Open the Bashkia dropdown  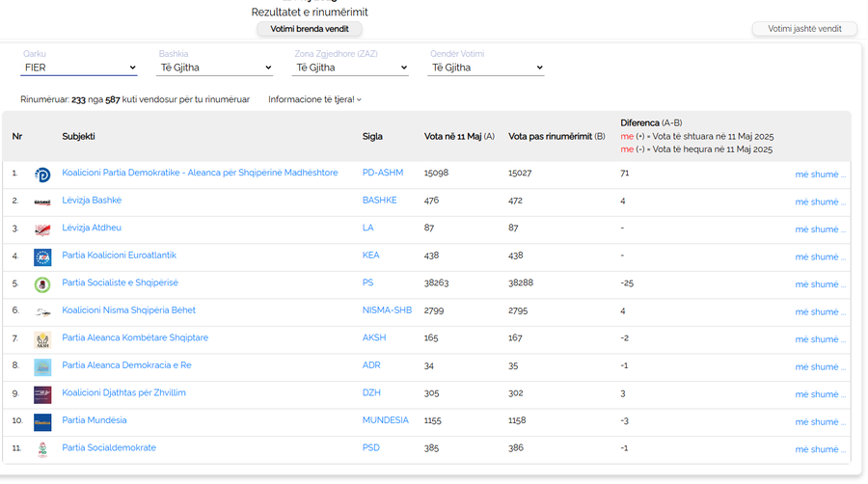pyautogui.click(x=215, y=67)
